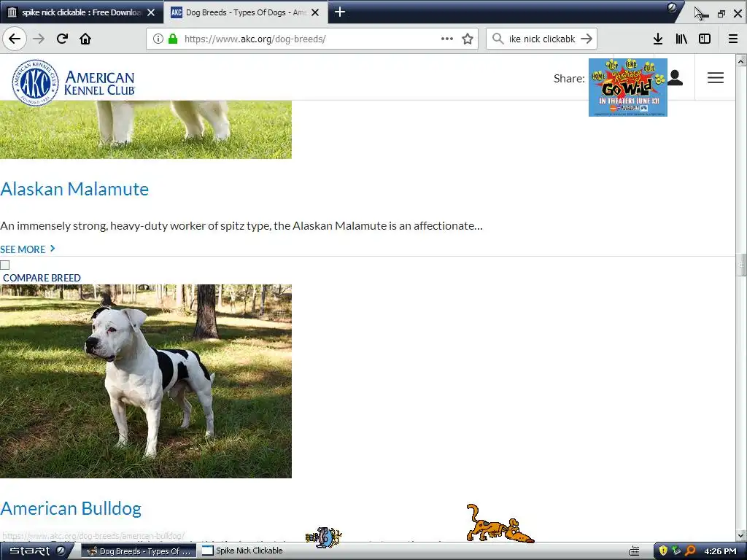Open the Start menu button
Image resolution: width=747 pixels, height=560 pixels.
[x=36, y=551]
